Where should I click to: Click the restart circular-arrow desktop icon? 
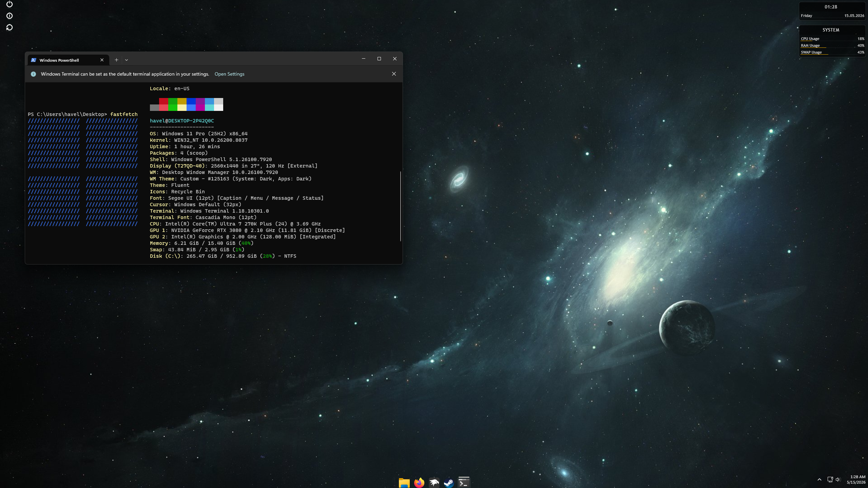(9, 27)
